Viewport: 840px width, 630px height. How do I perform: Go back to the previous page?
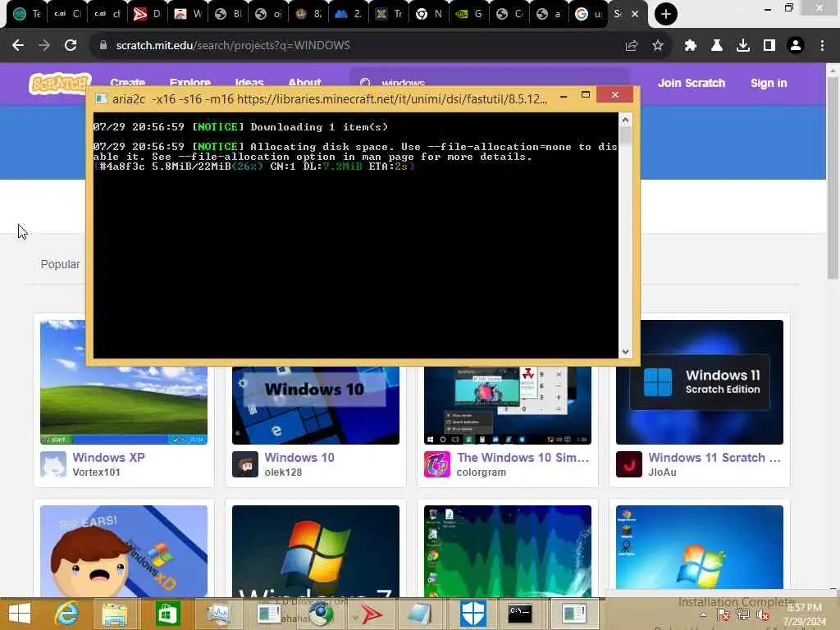pyautogui.click(x=18, y=46)
